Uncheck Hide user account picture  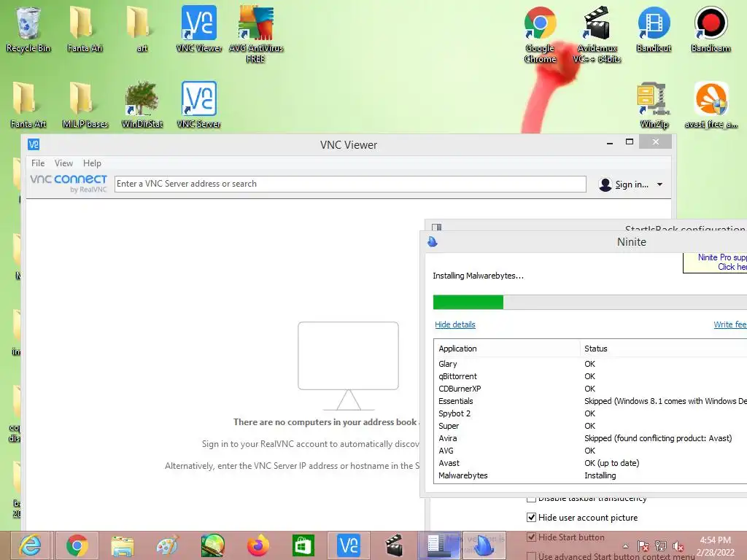[x=531, y=517]
